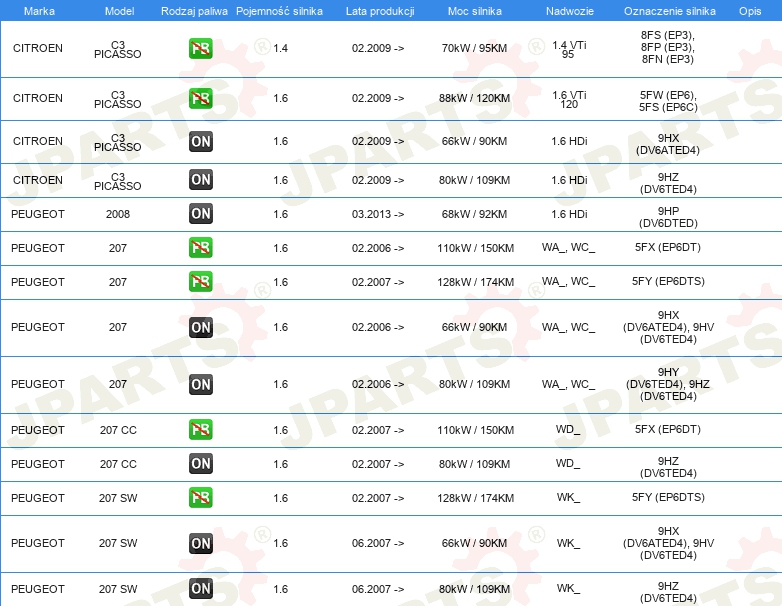Select the 02.2006 -> date in the 110kW / 150KM row
This screenshot has width=782, height=606.
pyautogui.click(x=378, y=248)
